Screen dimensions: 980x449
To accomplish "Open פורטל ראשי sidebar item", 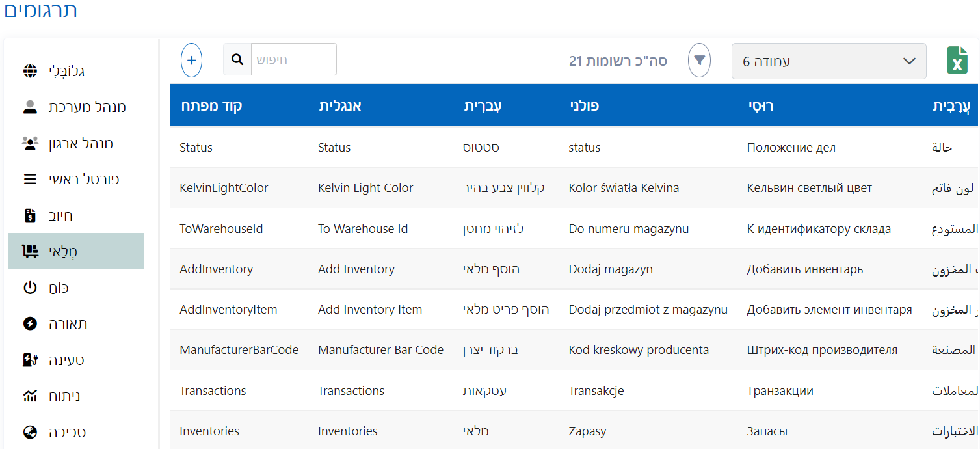I will point(84,179).
